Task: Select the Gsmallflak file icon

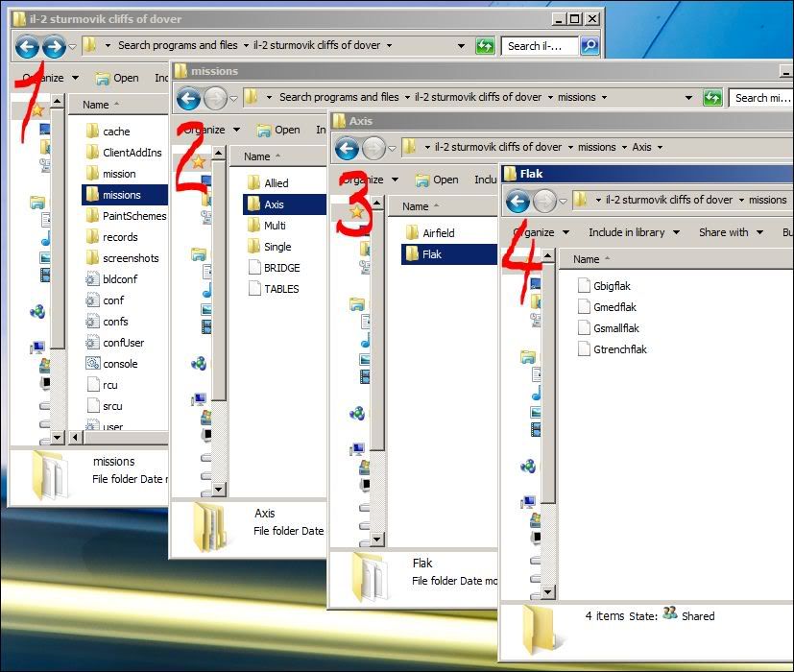Action: pos(584,328)
